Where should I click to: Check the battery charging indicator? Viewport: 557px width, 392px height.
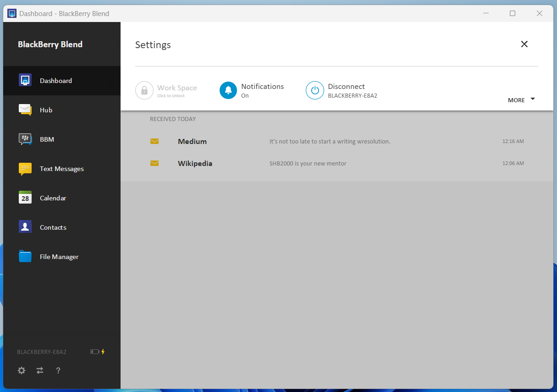98,352
